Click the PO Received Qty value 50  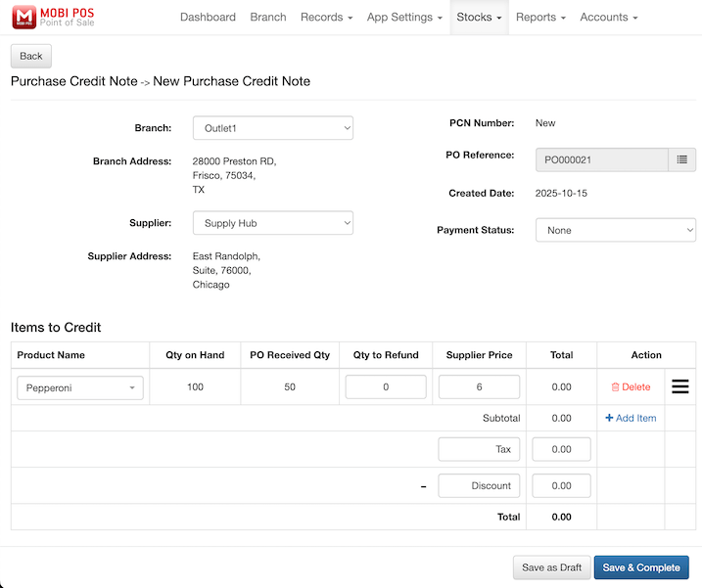tap(290, 386)
